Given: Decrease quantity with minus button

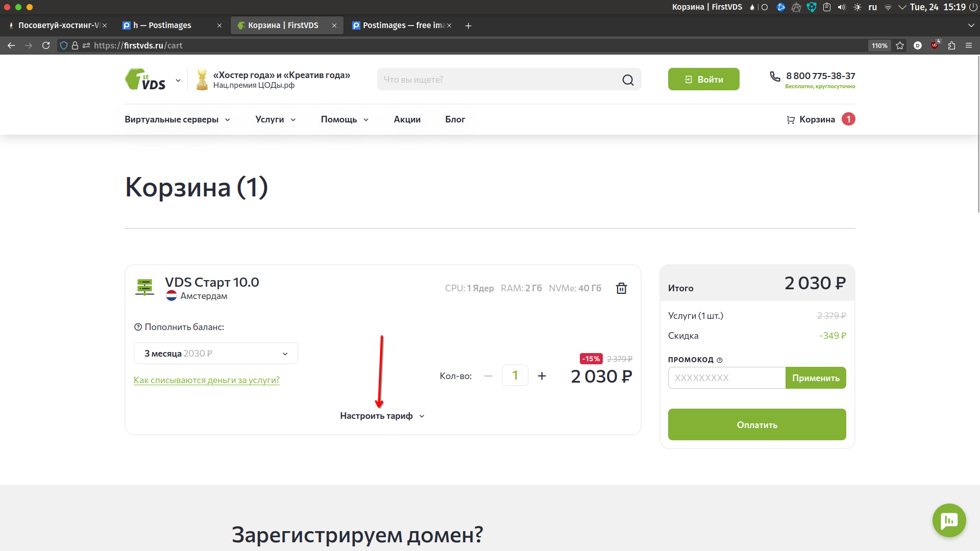Looking at the screenshot, I should coord(488,376).
